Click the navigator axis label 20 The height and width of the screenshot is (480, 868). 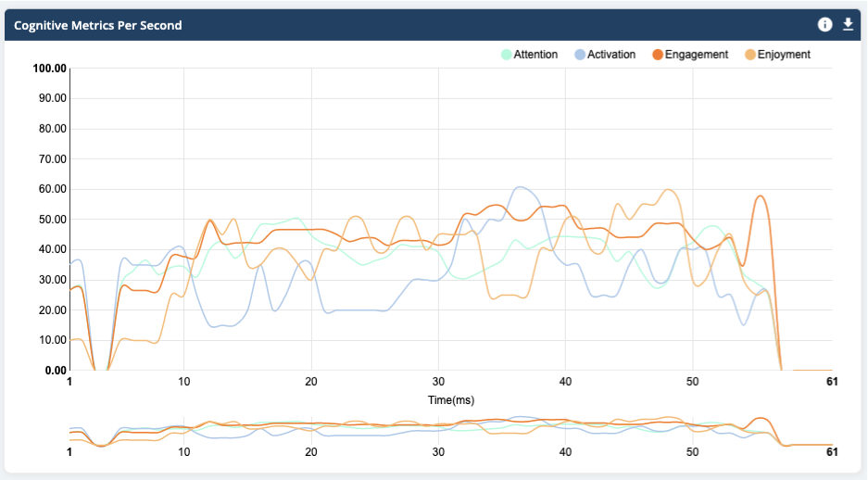311,452
